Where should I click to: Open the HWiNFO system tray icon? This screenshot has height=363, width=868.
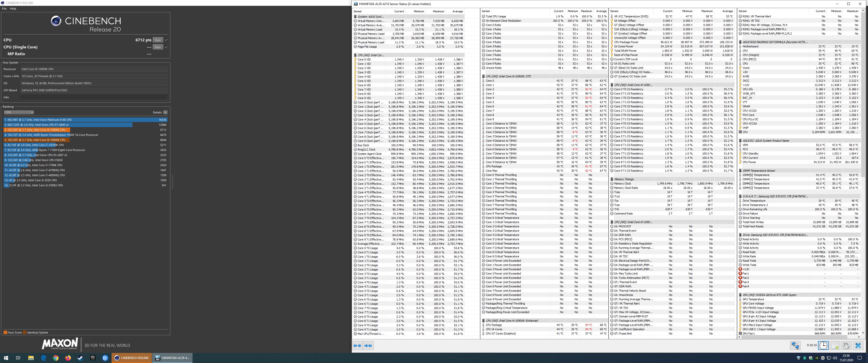click(798, 358)
